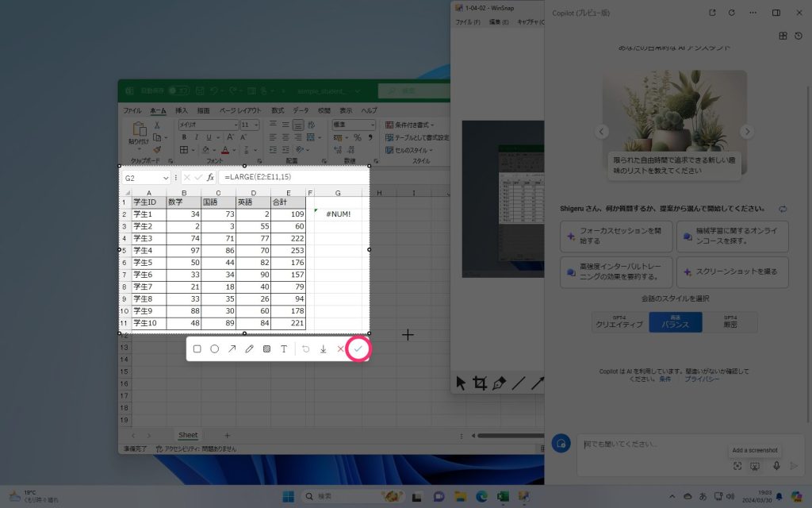Open WinSnap 編集 menu
812x508 pixels.
tap(499, 22)
